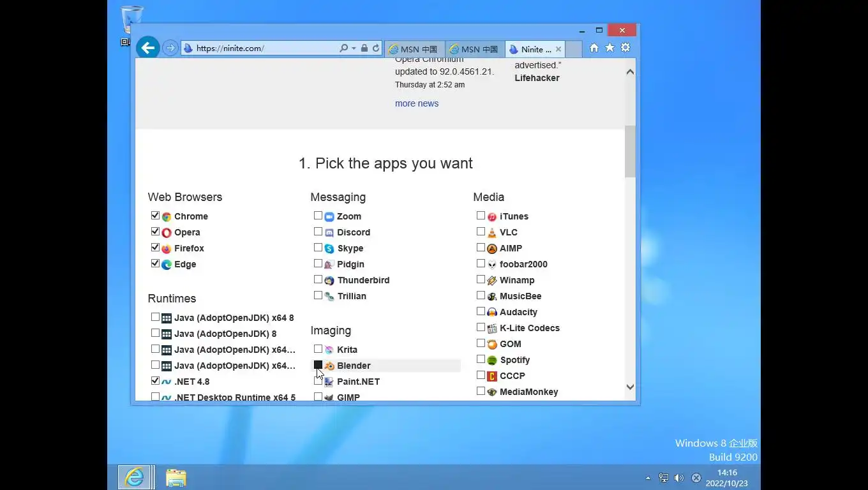Click the GOM app icon
This screenshot has width=868, height=490.
click(492, 345)
